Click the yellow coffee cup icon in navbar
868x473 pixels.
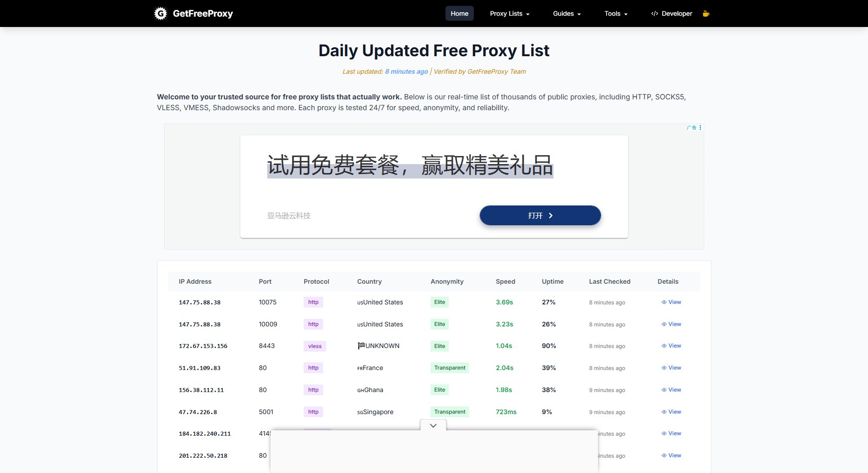coord(706,13)
